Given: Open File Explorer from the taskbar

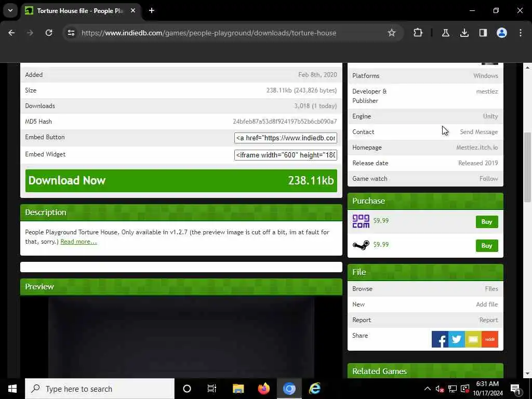Looking at the screenshot, I should click(238, 389).
